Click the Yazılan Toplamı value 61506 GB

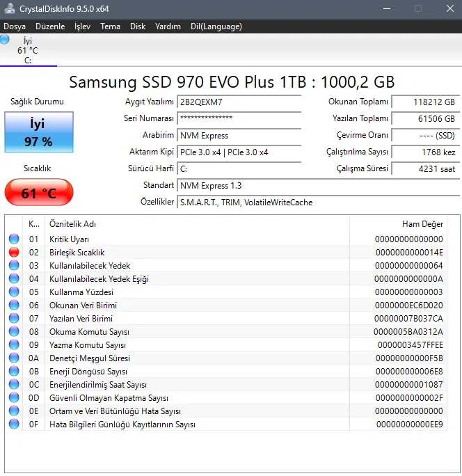(426, 118)
